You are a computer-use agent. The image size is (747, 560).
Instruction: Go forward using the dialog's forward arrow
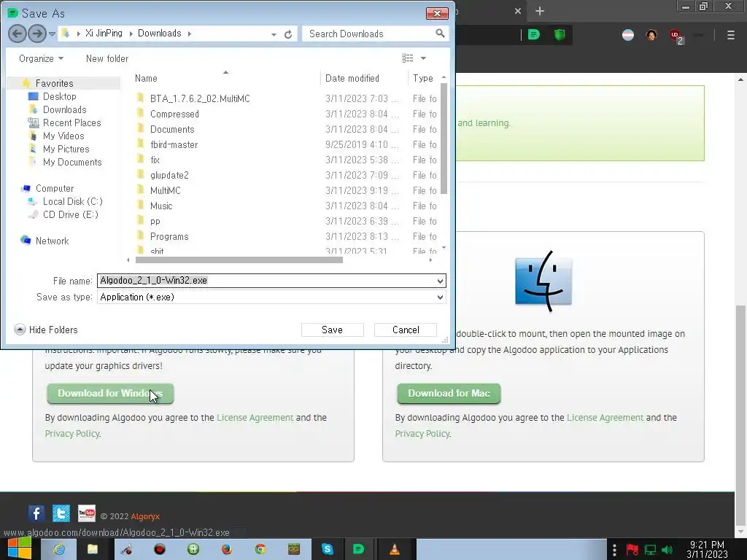[x=36, y=34]
